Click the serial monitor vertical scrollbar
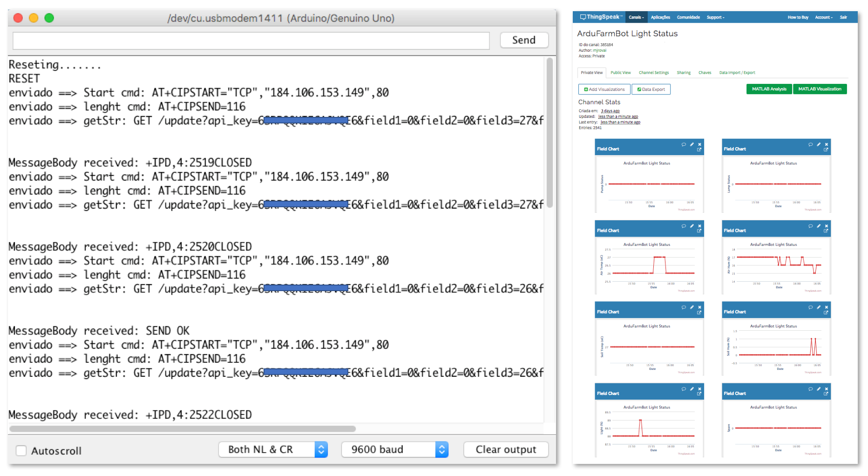The height and width of the screenshot is (476, 868). click(549, 133)
